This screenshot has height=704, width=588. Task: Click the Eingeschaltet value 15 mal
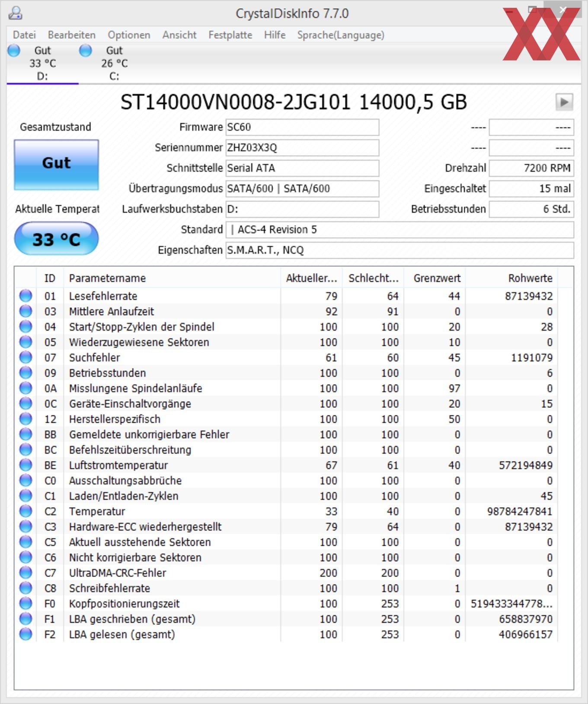(531, 188)
